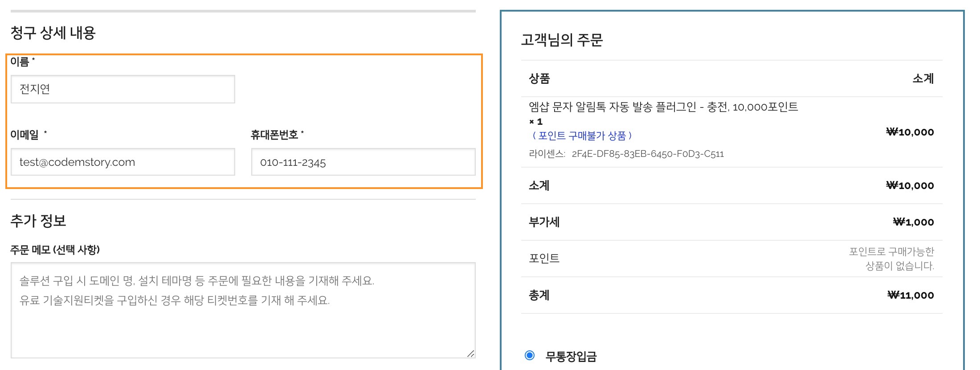980x370 pixels.
Task: Select the 무통장입금 radio button
Action: click(x=530, y=355)
